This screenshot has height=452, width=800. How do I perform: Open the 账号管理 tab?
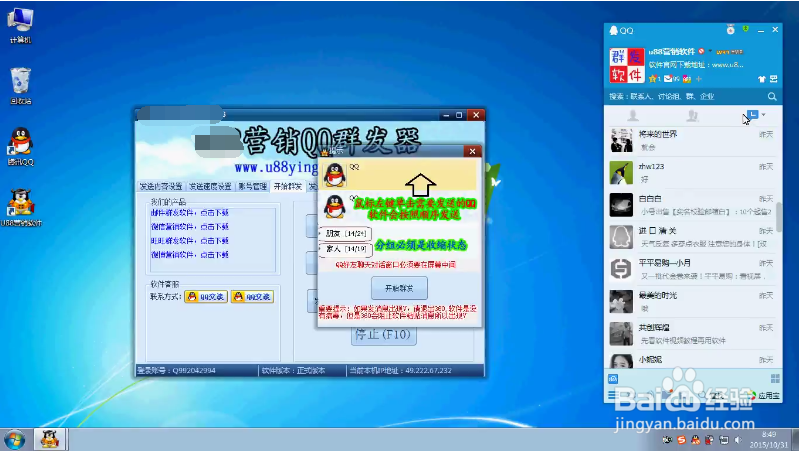click(253, 186)
